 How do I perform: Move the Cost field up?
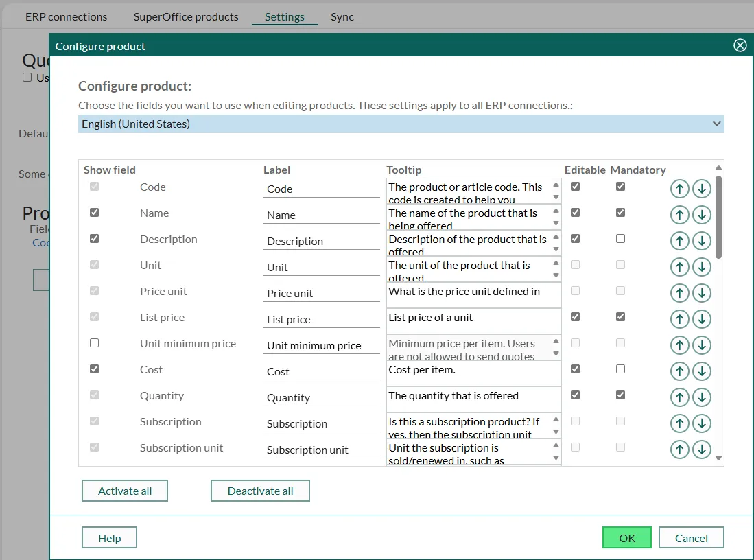679,371
